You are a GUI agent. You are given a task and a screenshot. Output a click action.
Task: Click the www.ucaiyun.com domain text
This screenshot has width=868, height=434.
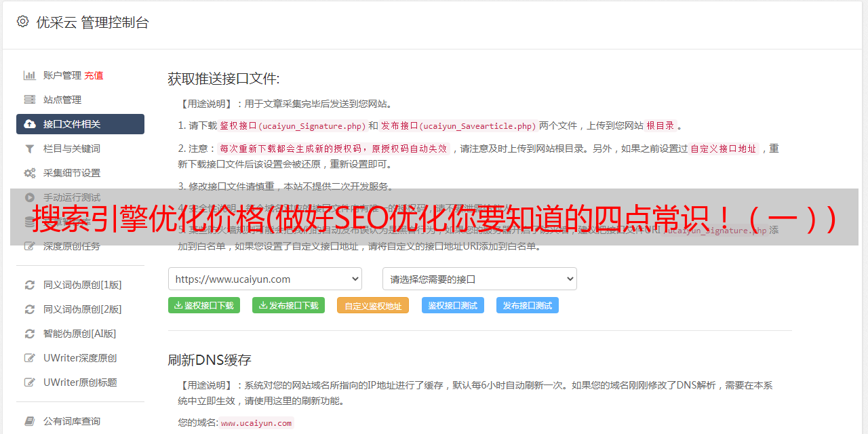[x=256, y=422]
